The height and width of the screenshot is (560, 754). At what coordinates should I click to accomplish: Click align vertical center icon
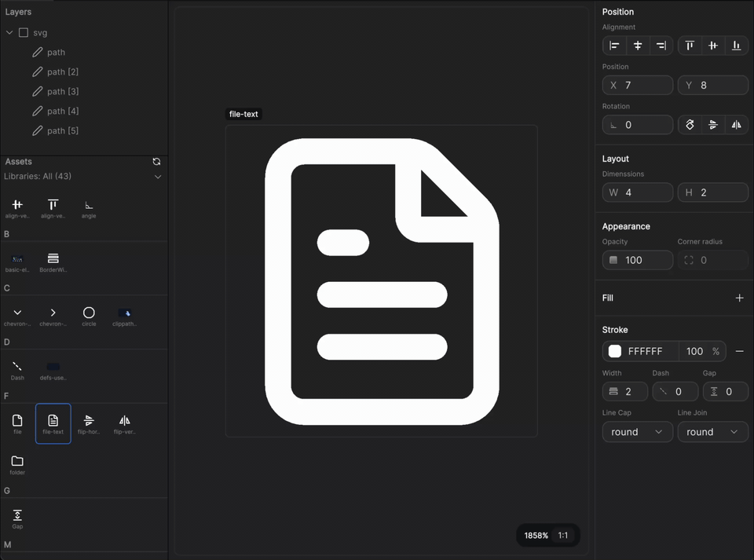(713, 46)
